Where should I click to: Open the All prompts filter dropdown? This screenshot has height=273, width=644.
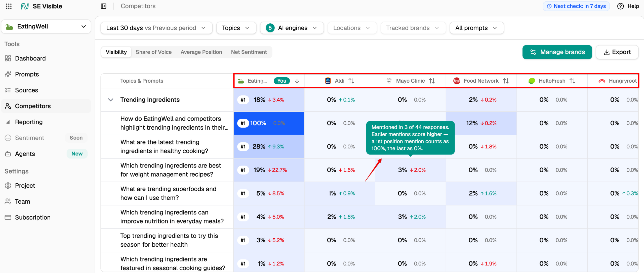[476, 28]
